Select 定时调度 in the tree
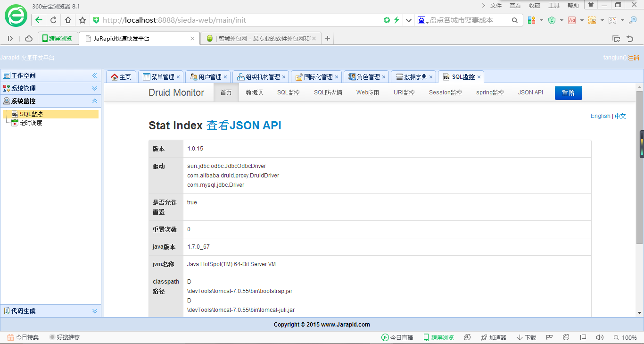 [31, 123]
